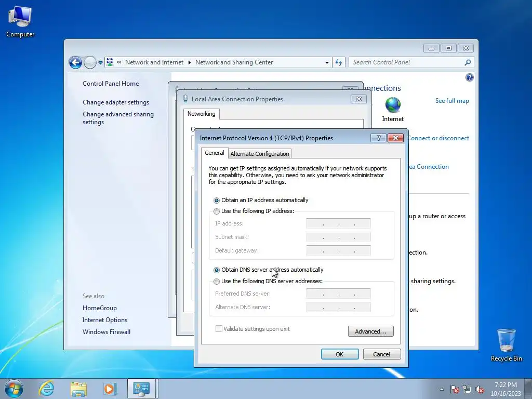The height and width of the screenshot is (399, 532).
Task: Confirm the IPv4 properties with OK
Action: [340, 354]
